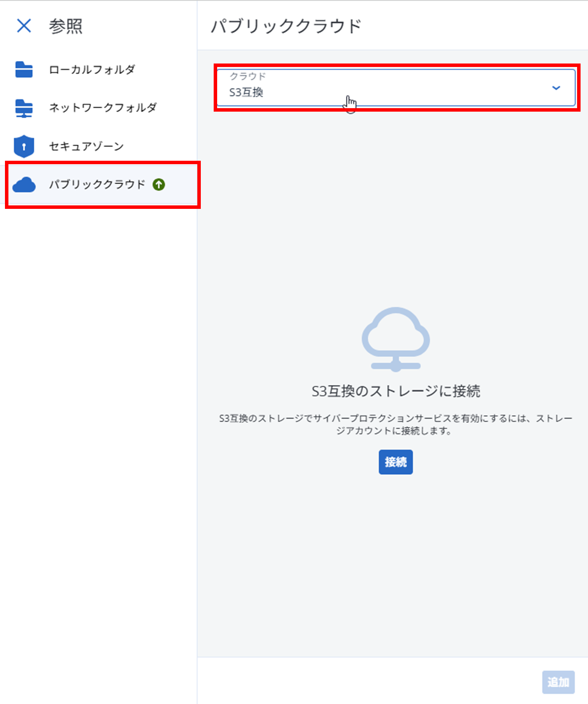Expand the cloud list using the chevron arrow

pos(556,88)
